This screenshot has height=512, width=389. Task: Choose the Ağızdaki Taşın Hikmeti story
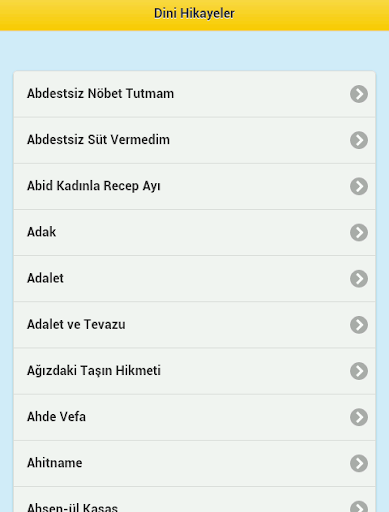click(194, 371)
